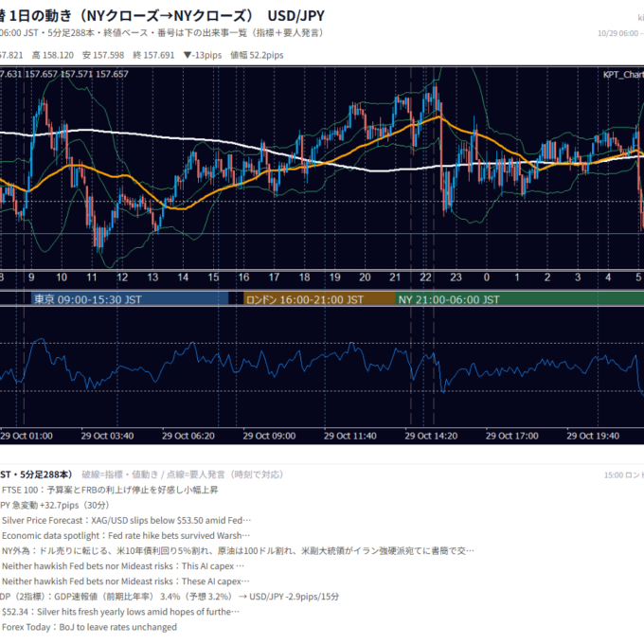
Task: Click the 5分足288本・終値ベース subtitle text
Action: [x=98, y=33]
